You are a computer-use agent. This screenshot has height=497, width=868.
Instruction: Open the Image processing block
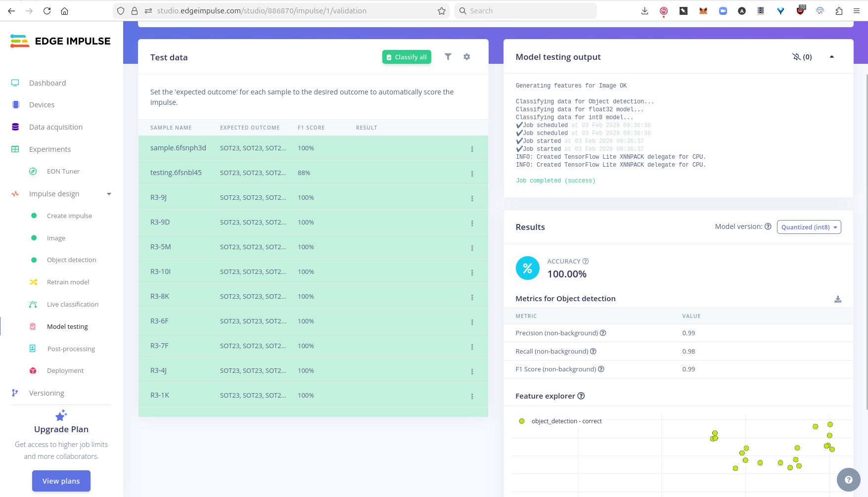56,238
